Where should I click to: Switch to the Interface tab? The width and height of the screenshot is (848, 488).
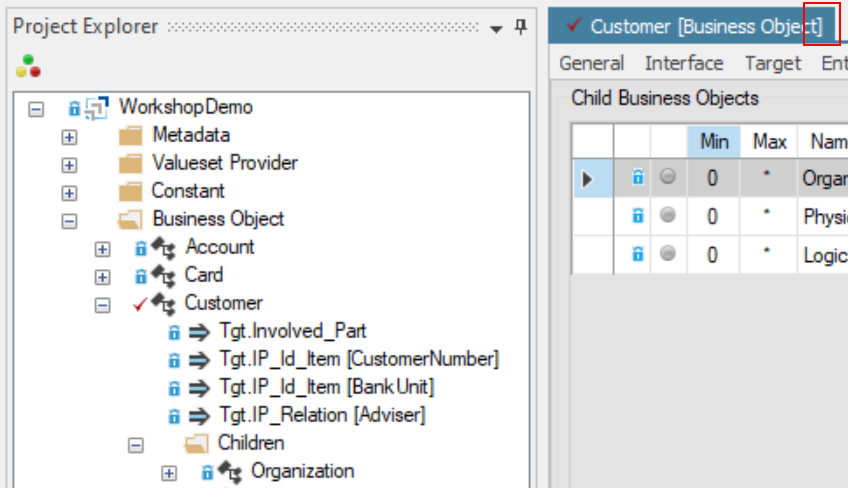[x=684, y=63]
